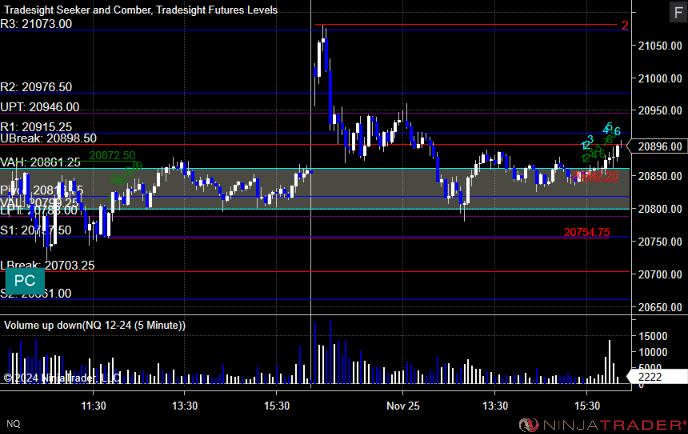Screen dimensions: 688x434
Task: Click the Nov 25 date axis label
Action: [x=403, y=406]
